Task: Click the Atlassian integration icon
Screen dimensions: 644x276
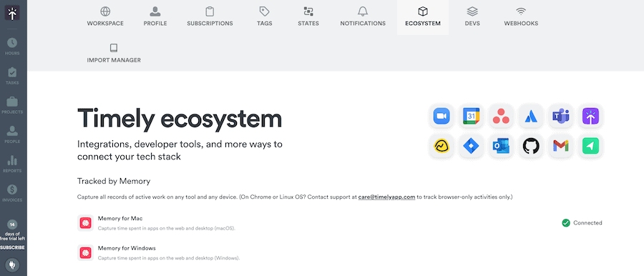Action: click(531, 117)
